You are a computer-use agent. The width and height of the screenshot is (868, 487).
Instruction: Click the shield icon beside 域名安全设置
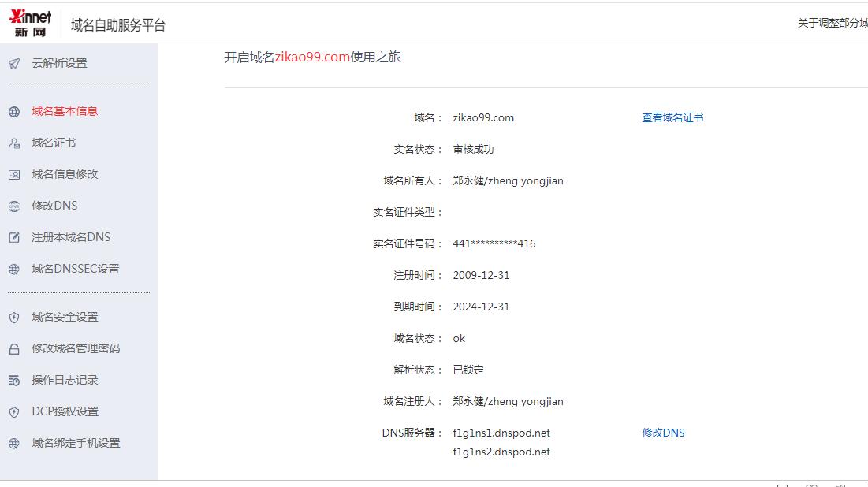coord(14,318)
